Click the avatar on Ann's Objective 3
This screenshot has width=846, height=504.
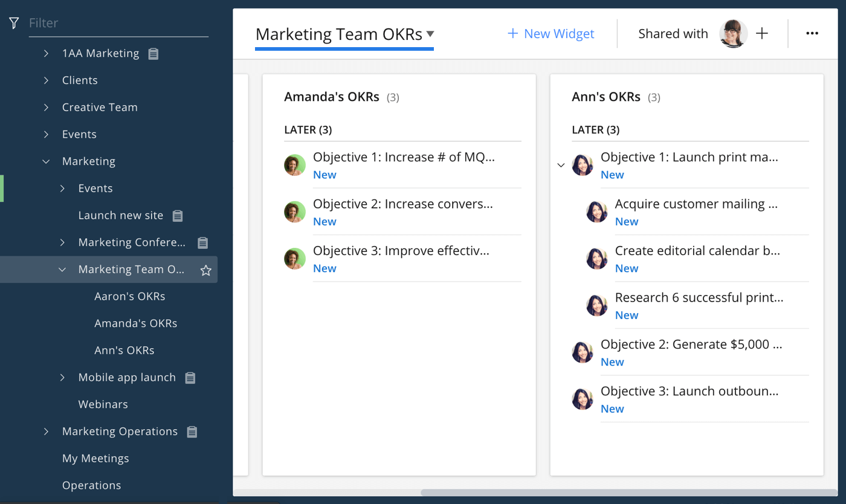(582, 398)
